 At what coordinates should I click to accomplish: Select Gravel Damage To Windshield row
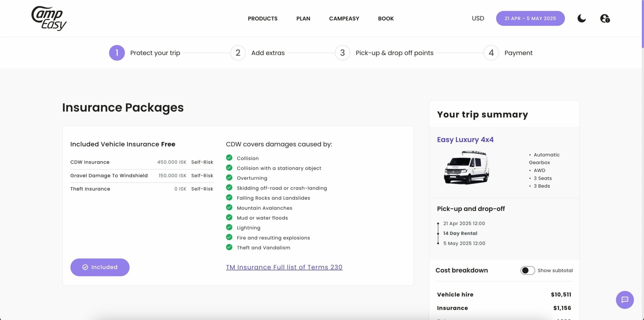point(142,176)
